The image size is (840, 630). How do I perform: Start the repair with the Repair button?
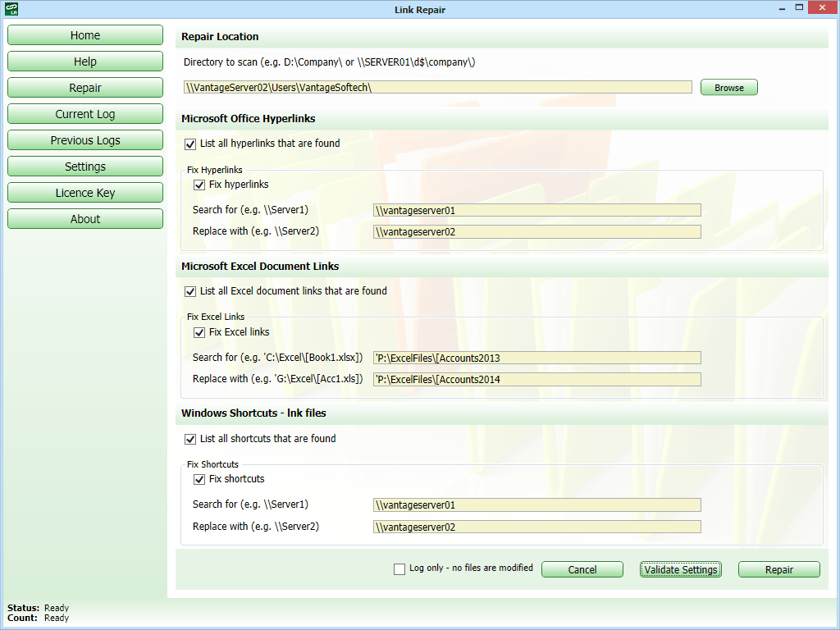click(778, 568)
